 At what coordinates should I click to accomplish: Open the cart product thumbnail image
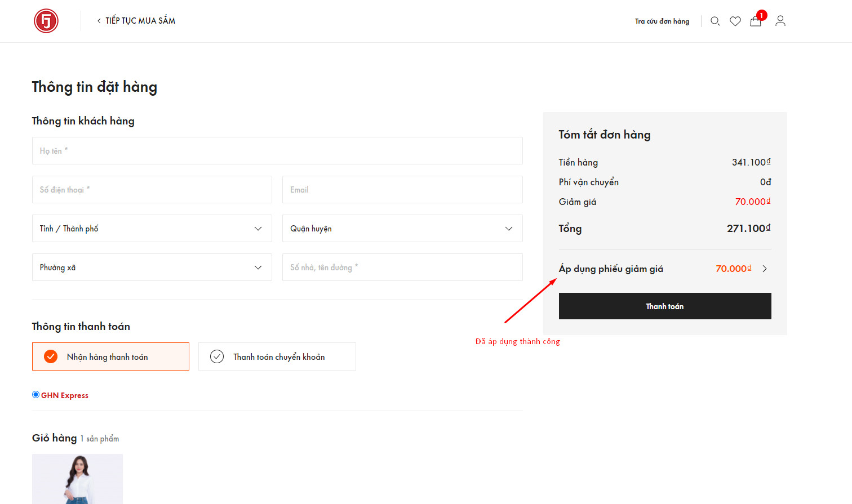click(77, 479)
